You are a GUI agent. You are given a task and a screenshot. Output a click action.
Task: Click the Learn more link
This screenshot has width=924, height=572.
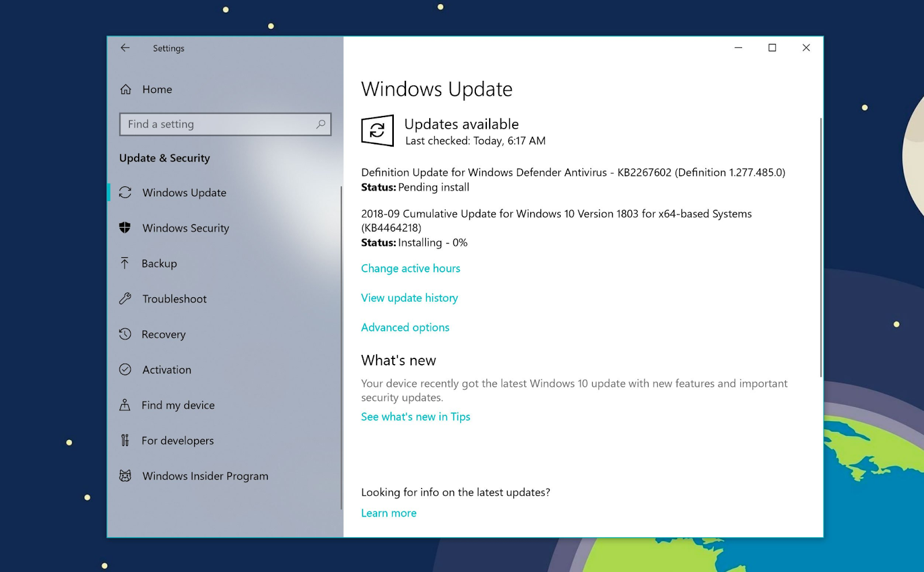pyautogui.click(x=389, y=513)
